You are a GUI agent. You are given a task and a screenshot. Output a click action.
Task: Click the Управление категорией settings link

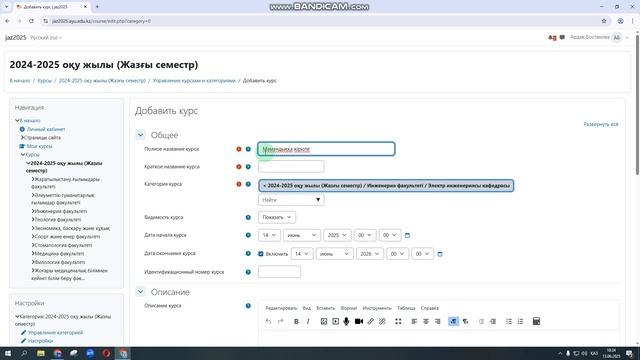pyautogui.click(x=56, y=333)
